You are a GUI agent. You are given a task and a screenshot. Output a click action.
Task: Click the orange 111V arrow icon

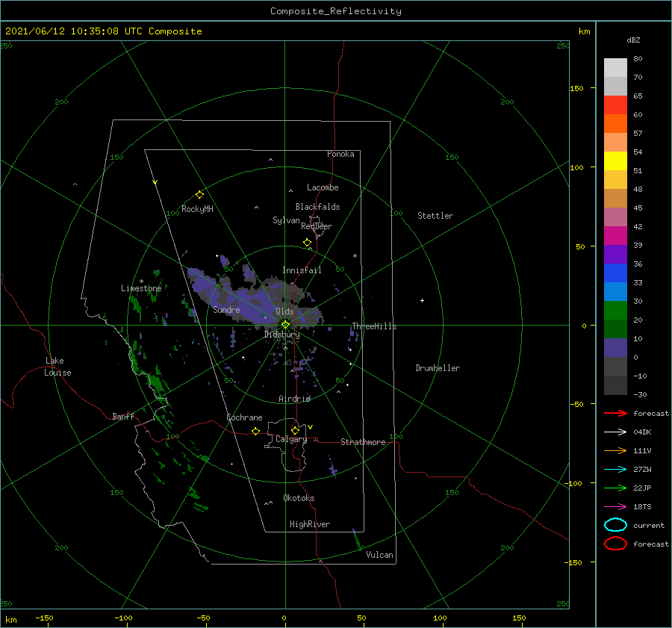point(615,450)
